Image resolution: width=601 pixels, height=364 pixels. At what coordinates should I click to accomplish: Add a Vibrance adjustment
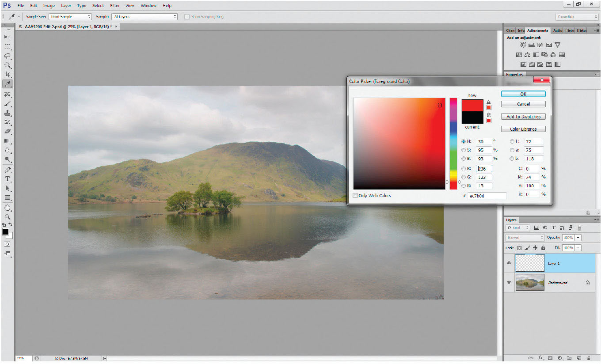(557, 45)
